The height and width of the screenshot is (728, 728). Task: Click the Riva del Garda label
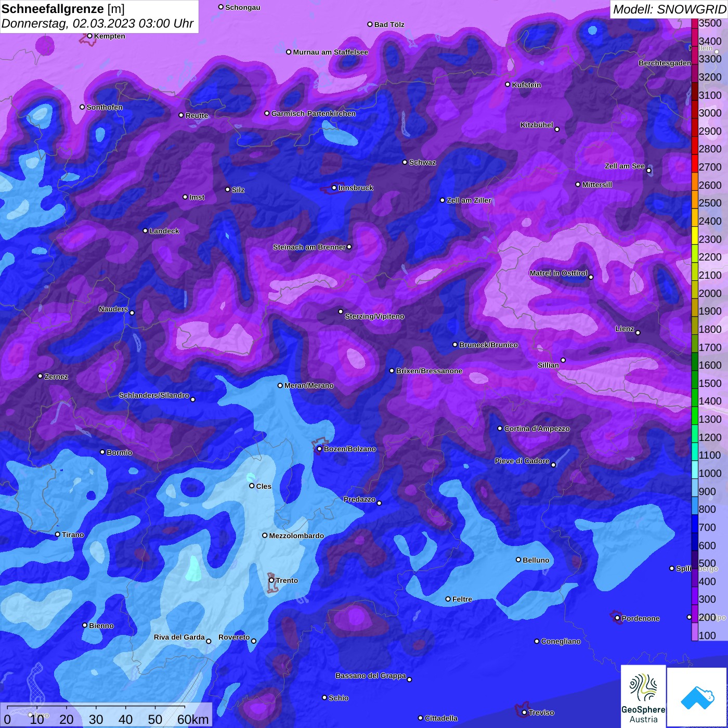179,637
